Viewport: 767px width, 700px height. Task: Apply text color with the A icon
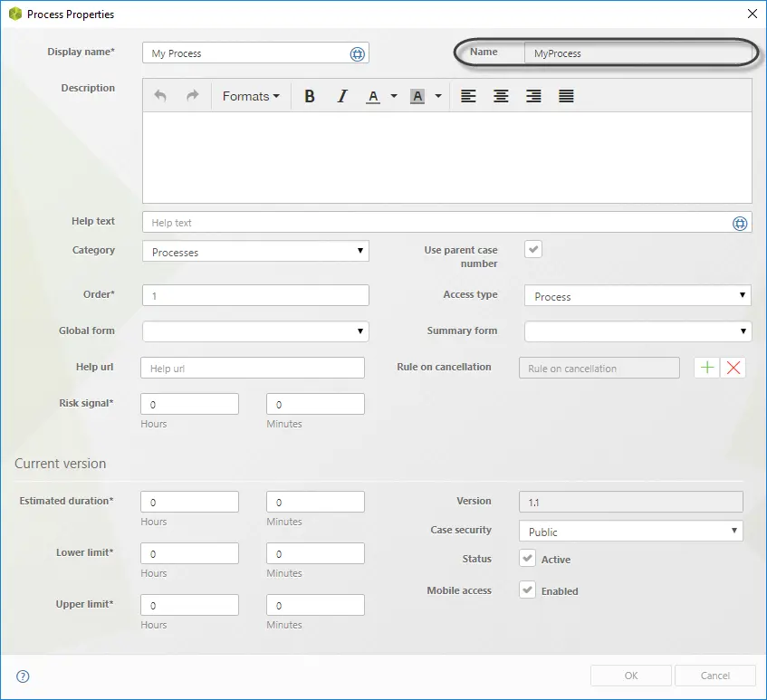[x=373, y=96]
